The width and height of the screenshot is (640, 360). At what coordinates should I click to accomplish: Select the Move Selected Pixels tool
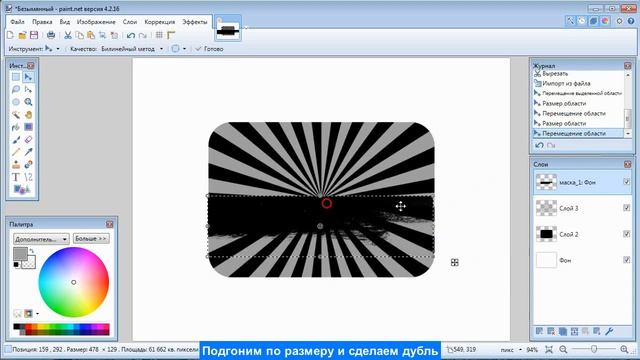click(x=28, y=77)
